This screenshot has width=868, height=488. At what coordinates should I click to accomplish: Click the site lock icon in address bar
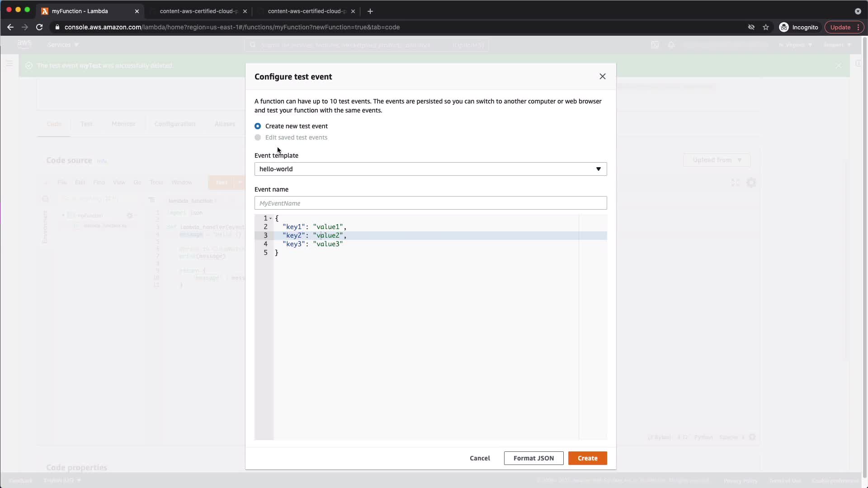tap(57, 27)
